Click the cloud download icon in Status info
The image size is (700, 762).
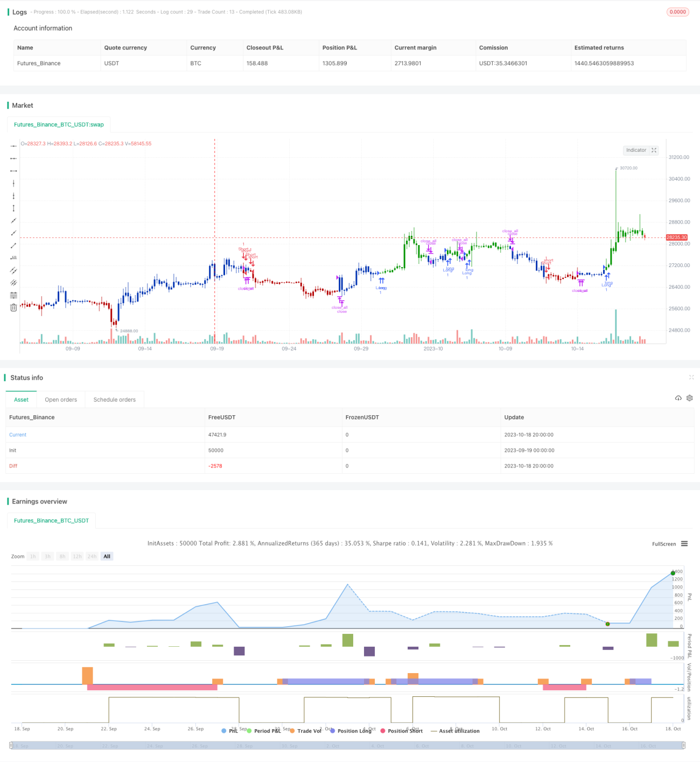(678, 398)
